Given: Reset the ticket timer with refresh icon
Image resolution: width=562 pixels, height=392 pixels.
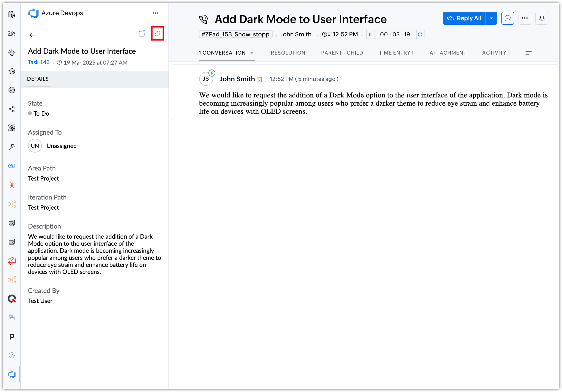Looking at the screenshot, I should (420, 34).
